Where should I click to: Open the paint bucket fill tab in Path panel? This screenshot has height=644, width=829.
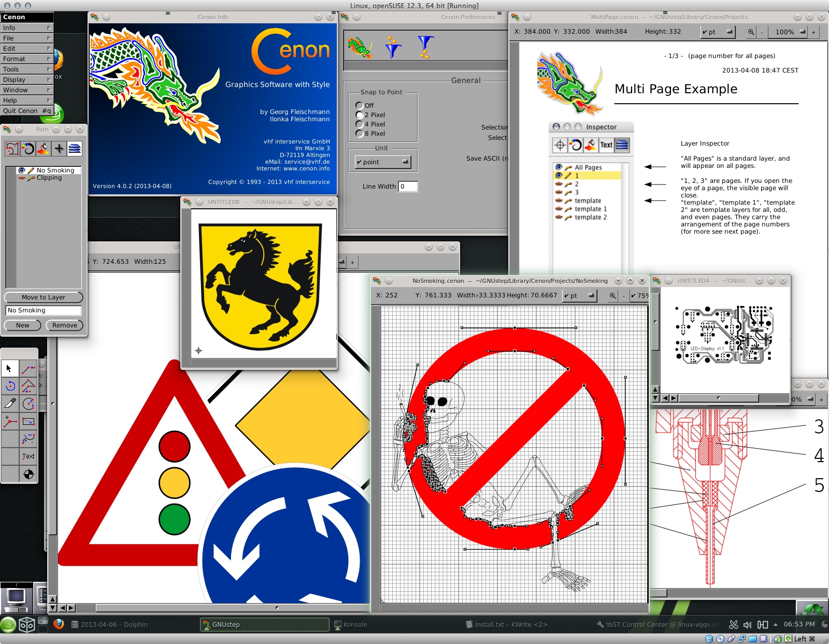pos(44,149)
